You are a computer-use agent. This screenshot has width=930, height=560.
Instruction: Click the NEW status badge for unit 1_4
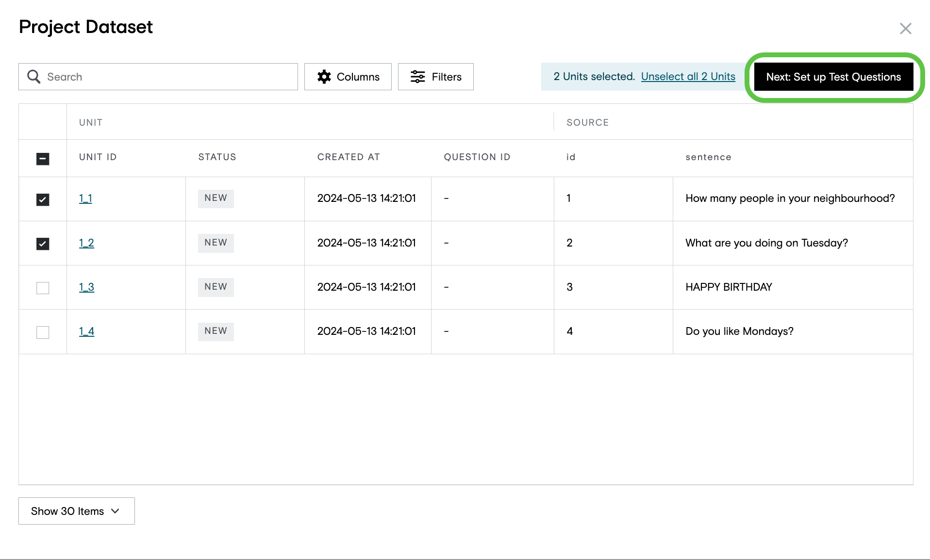click(x=216, y=331)
